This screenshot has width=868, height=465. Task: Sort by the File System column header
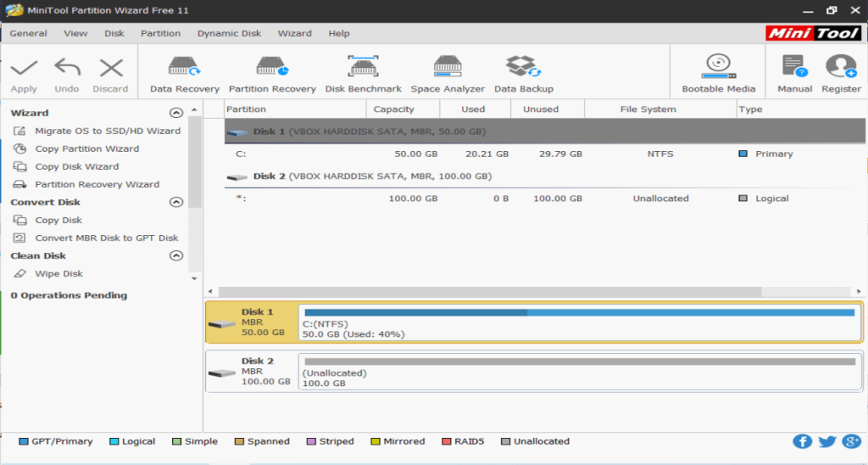point(659,109)
